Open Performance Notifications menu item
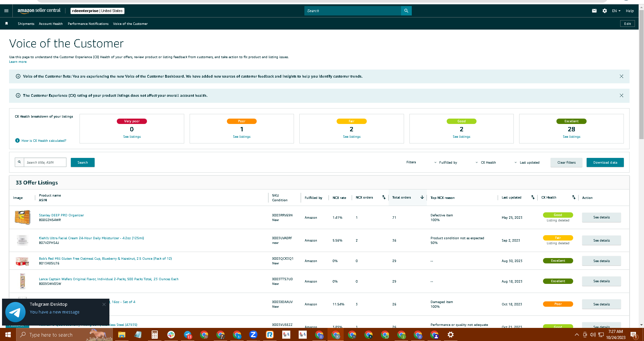The image size is (644, 341). tap(88, 24)
